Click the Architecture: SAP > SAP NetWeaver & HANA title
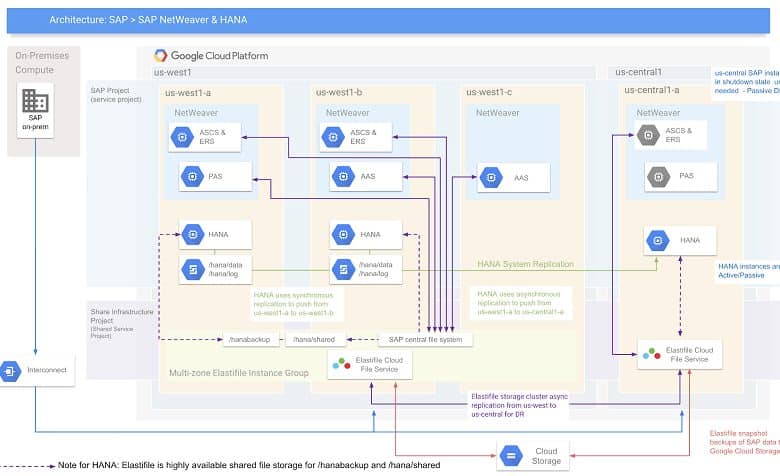The width and height of the screenshot is (780, 476). click(148, 20)
